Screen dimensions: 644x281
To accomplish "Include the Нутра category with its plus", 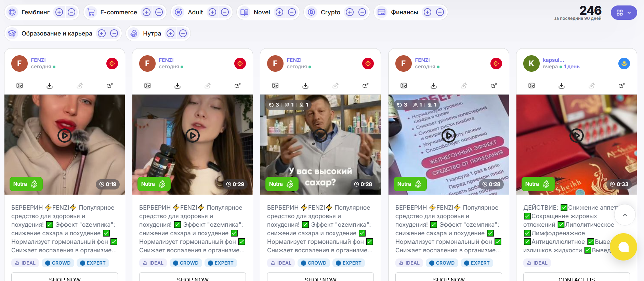I will pyautogui.click(x=171, y=33).
